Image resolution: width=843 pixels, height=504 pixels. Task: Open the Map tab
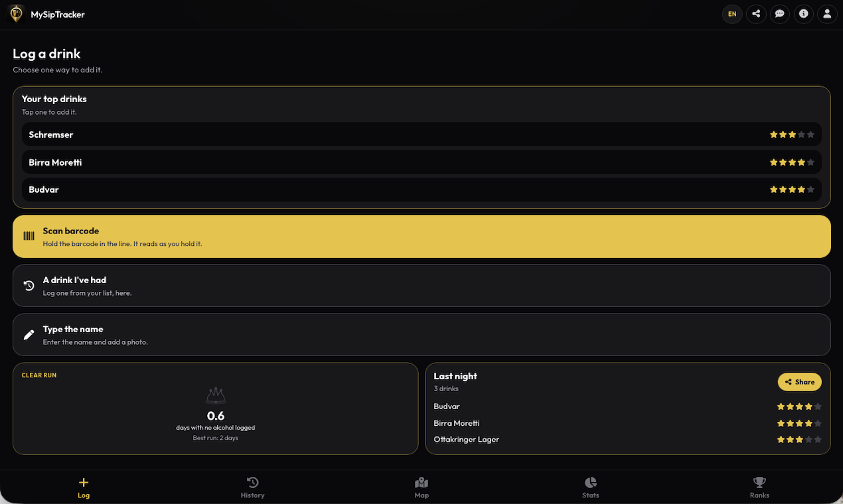tap(421, 487)
